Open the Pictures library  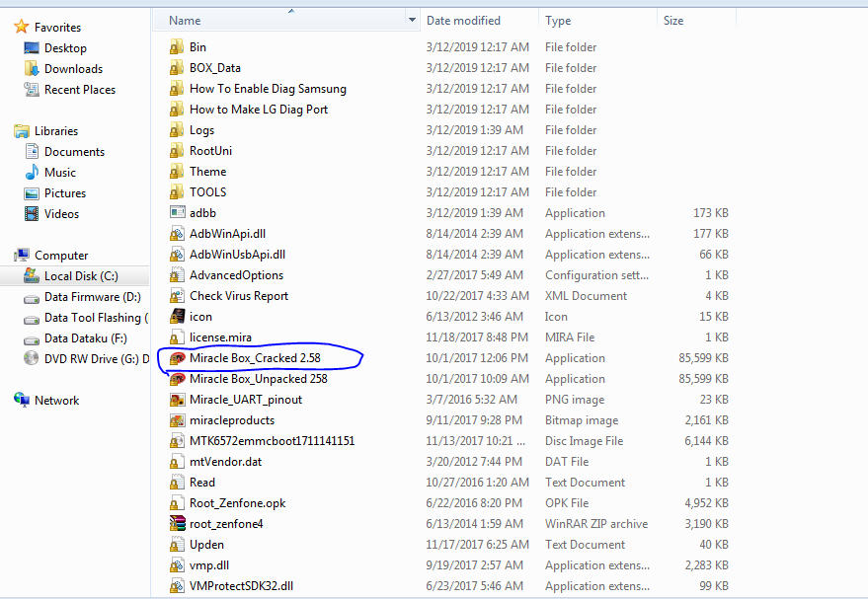tap(65, 193)
